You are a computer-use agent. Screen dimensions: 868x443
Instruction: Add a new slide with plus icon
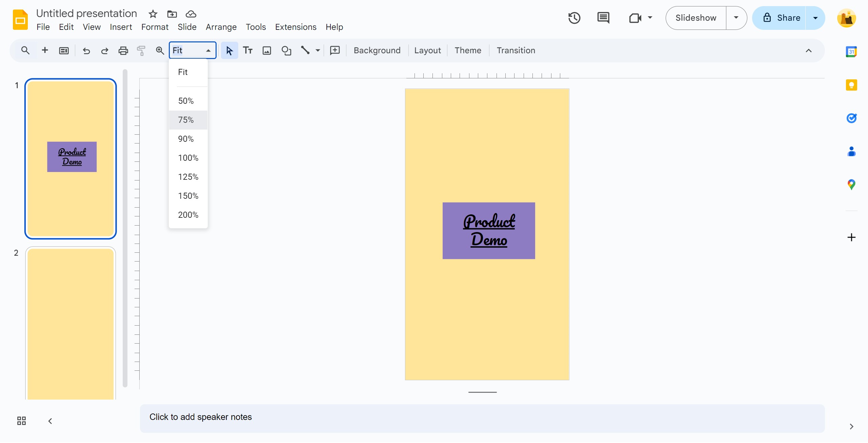(45, 50)
